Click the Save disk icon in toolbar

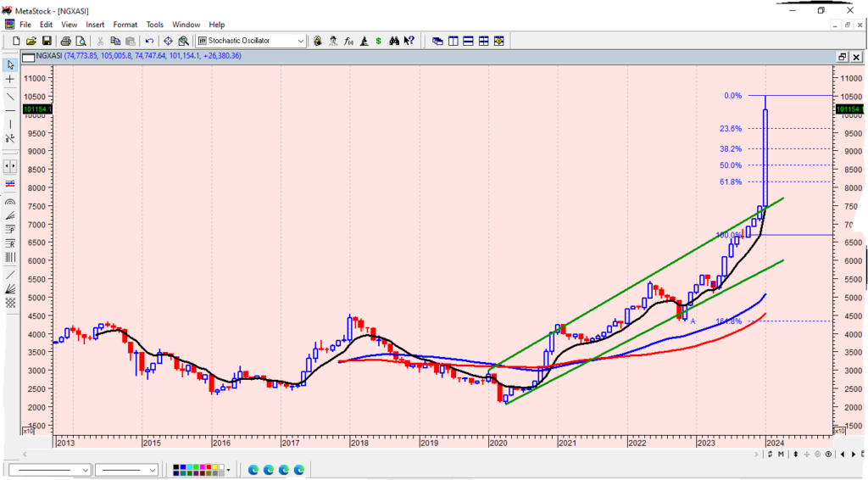(x=47, y=41)
